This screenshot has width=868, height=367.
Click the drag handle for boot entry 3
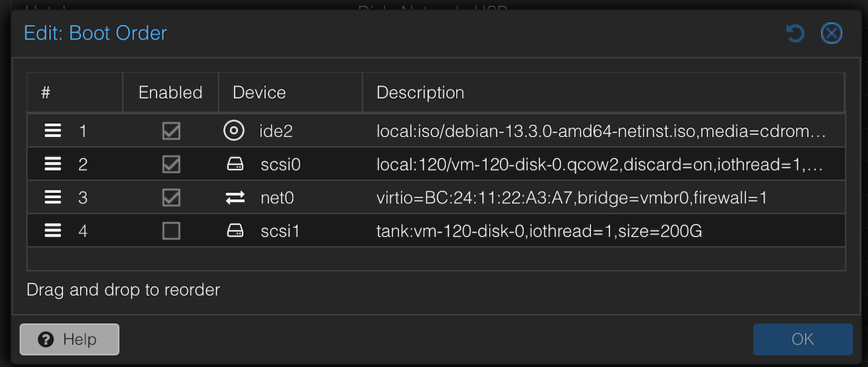pos(52,198)
